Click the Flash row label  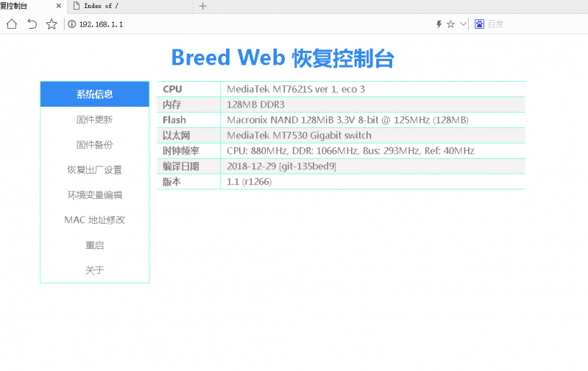(174, 120)
